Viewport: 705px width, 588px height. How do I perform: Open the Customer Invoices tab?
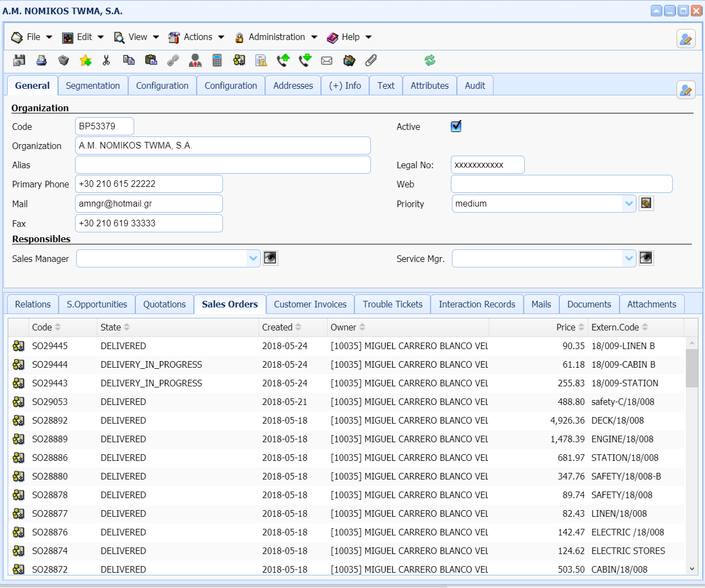[x=310, y=304]
